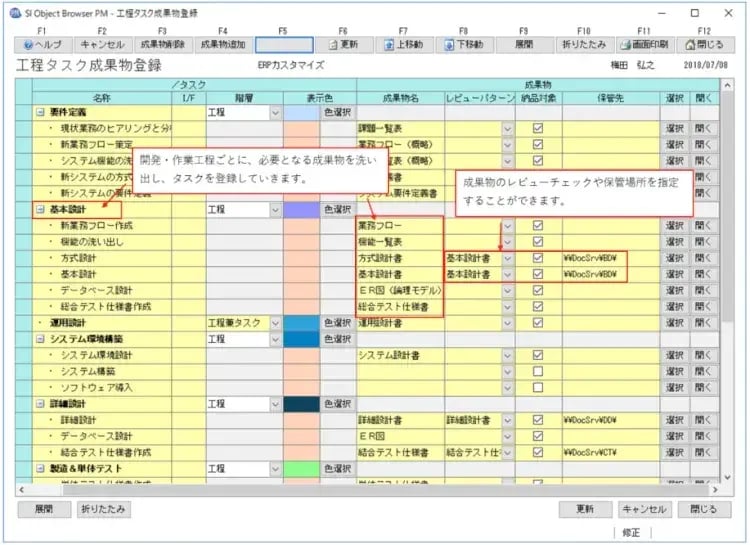750x545 pixels.
Task: Click 成果物削除 in the toolbar
Action: tap(162, 45)
